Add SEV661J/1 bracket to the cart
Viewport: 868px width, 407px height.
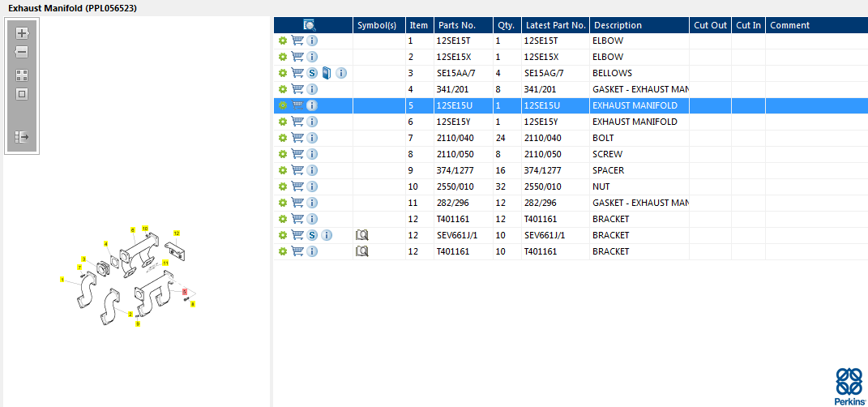click(297, 235)
